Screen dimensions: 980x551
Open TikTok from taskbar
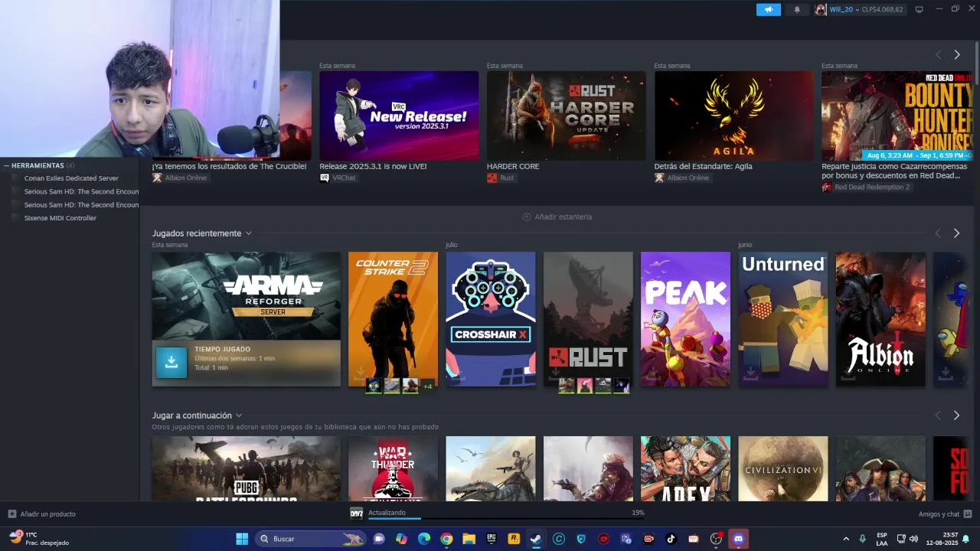[671, 539]
